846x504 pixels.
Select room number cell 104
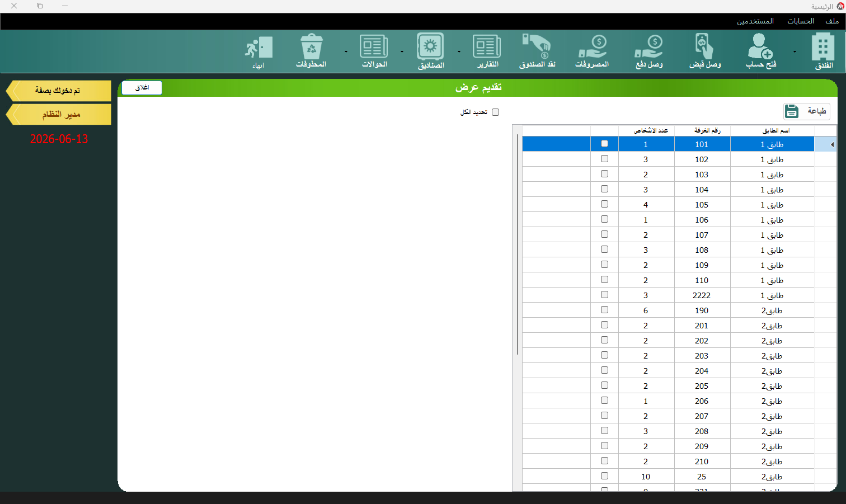(702, 190)
